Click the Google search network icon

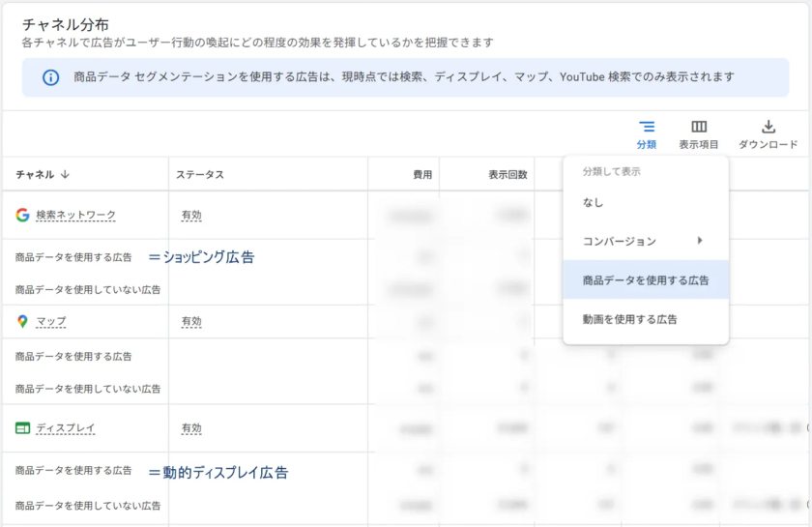click(22, 215)
